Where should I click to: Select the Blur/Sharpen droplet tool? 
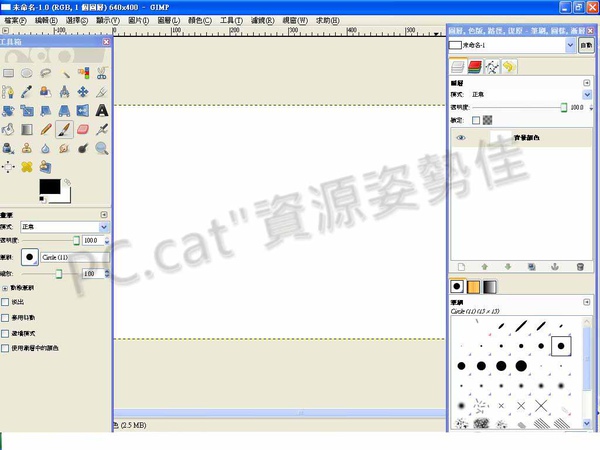(46, 148)
